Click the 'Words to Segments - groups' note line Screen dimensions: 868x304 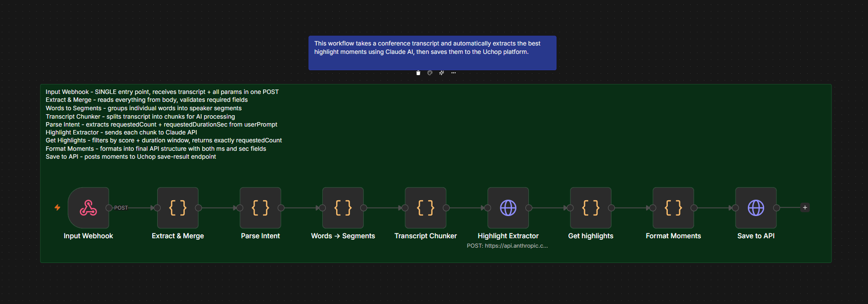click(x=144, y=108)
